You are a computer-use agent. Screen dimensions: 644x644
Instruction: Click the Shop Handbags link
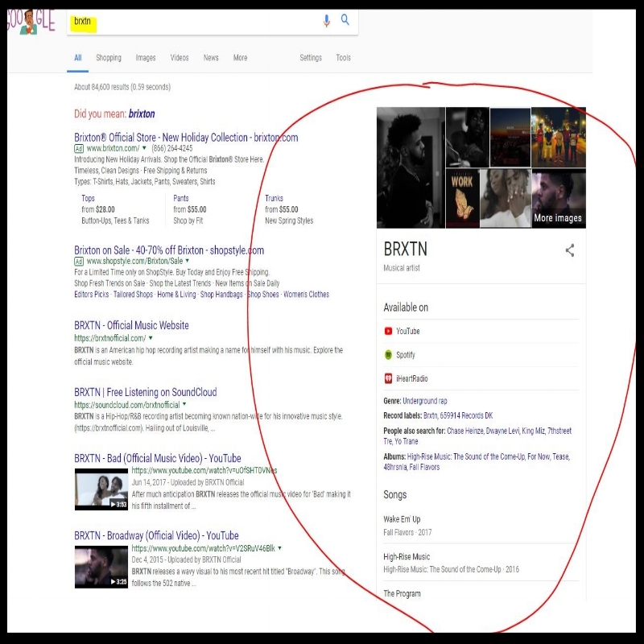coord(221,294)
